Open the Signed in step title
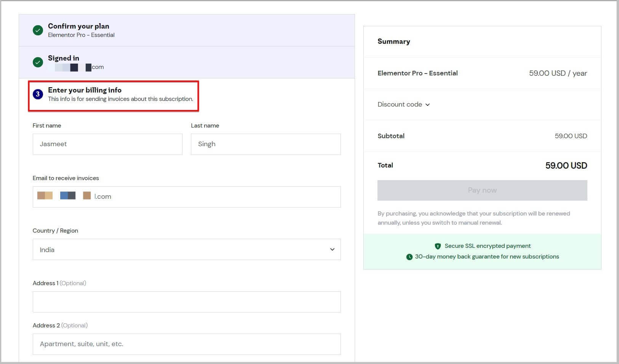 point(64,58)
